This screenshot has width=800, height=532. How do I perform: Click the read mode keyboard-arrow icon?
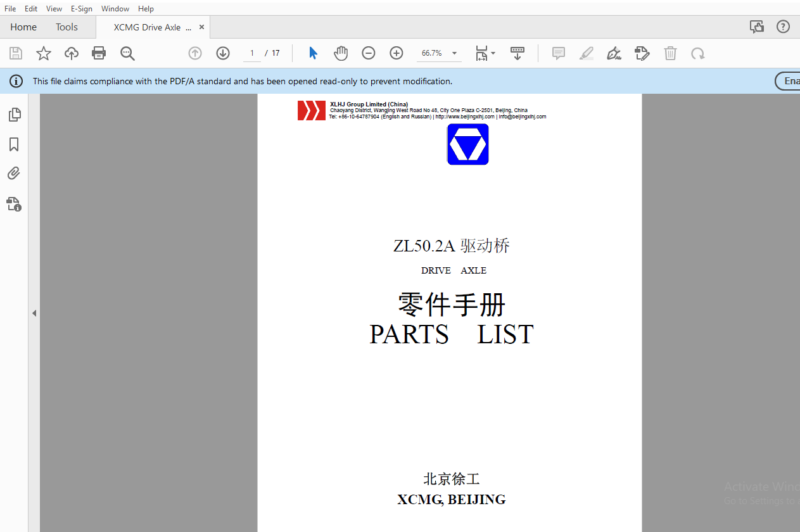pos(517,53)
